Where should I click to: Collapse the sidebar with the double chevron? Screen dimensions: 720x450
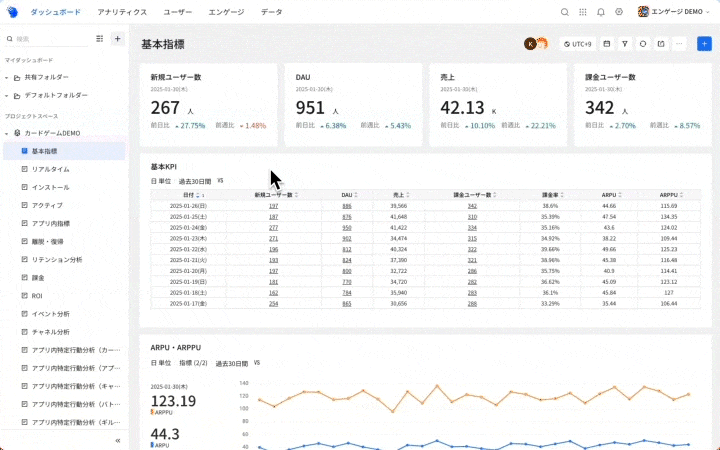(x=118, y=440)
